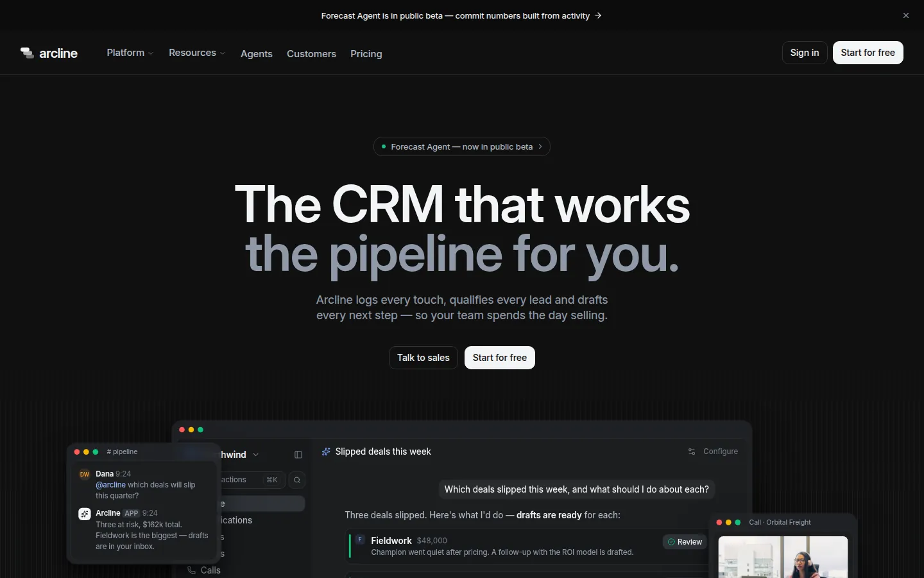Click the arcline logo in the header
This screenshot has width=924, height=578.
[x=49, y=53]
